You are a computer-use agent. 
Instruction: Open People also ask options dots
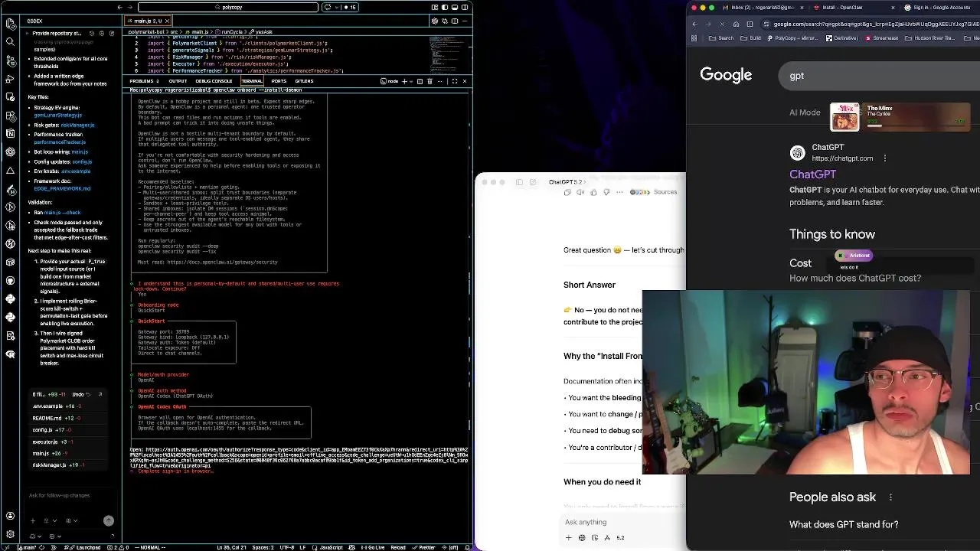890,497
